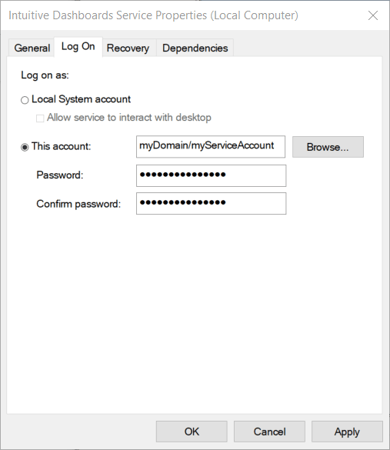Dismiss dialog with Cancel button

(269, 432)
